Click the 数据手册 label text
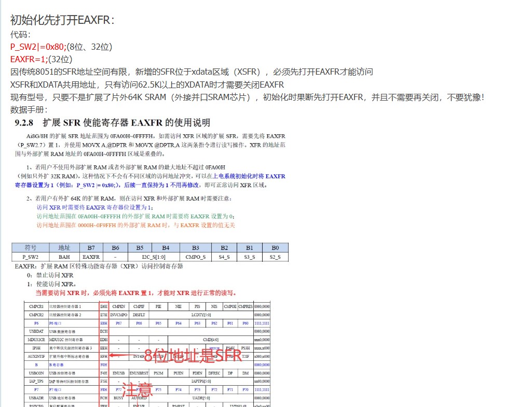 [x=29, y=110]
